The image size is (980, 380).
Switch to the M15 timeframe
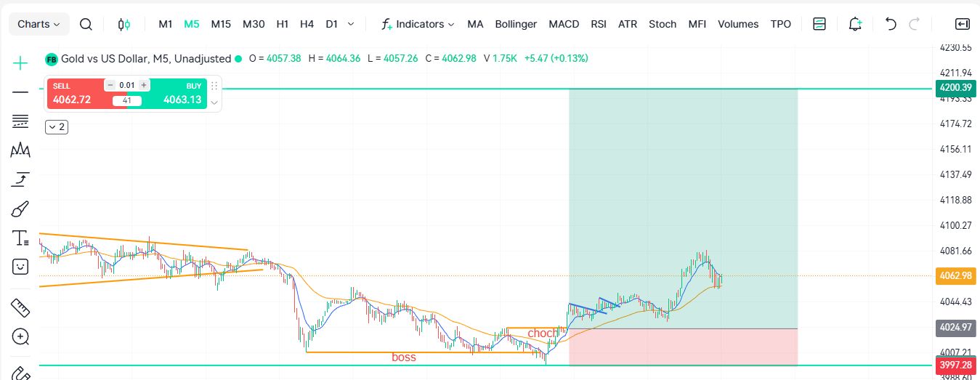[221, 24]
